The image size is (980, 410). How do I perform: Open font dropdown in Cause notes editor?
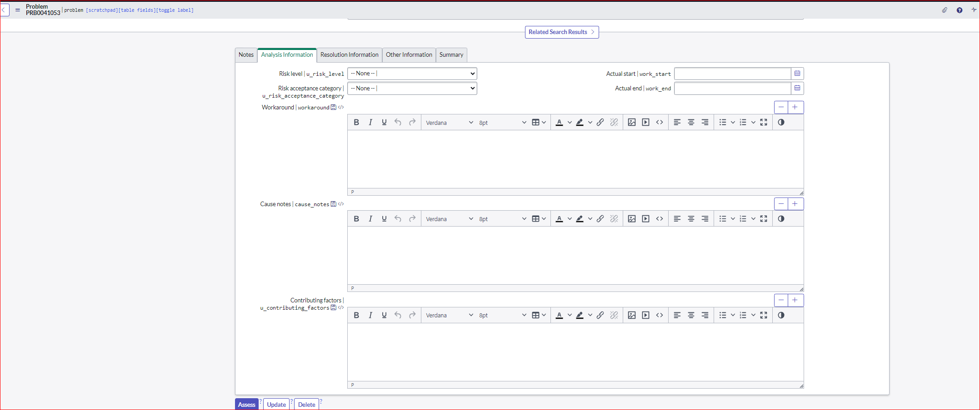pyautogui.click(x=449, y=219)
